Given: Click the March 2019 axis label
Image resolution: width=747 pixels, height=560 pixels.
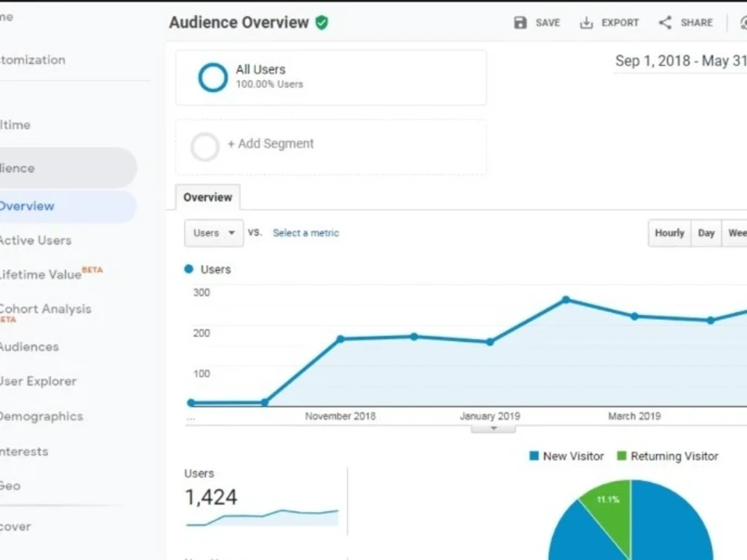Looking at the screenshot, I should pyautogui.click(x=634, y=416).
